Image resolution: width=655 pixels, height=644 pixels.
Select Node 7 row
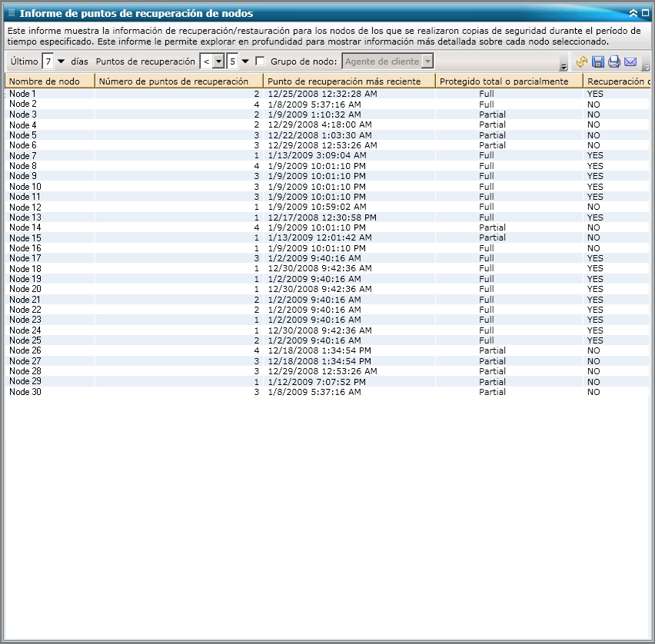327,155
